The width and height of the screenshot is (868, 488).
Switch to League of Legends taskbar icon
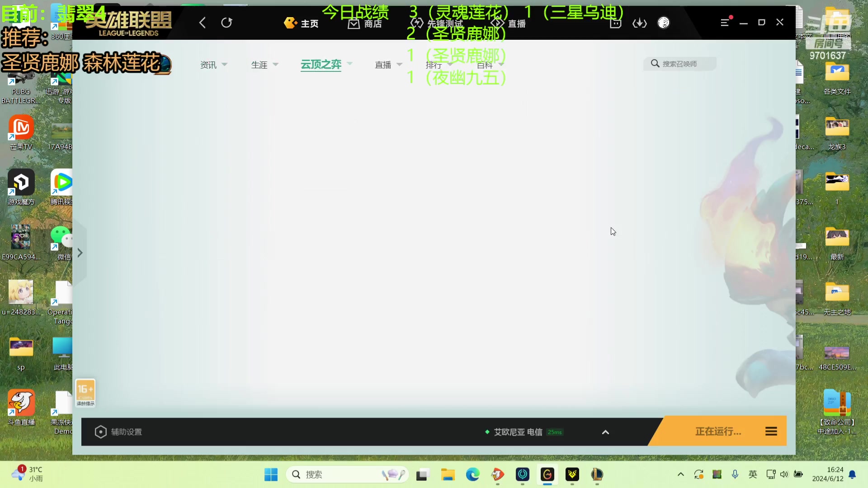coord(597,474)
